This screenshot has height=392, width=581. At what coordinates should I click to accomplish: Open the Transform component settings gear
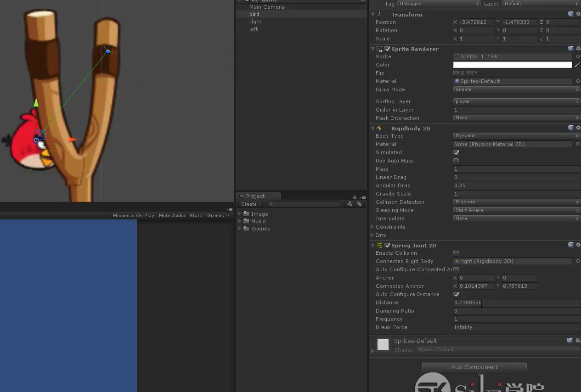click(578, 14)
